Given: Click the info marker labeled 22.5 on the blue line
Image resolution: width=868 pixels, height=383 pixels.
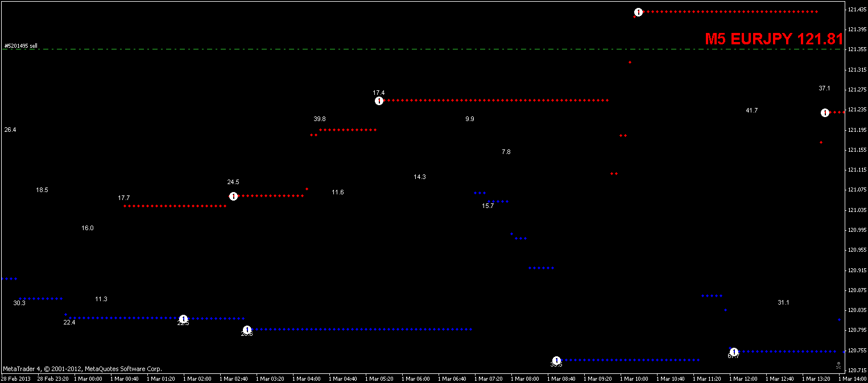Looking at the screenshot, I should click(x=183, y=318).
